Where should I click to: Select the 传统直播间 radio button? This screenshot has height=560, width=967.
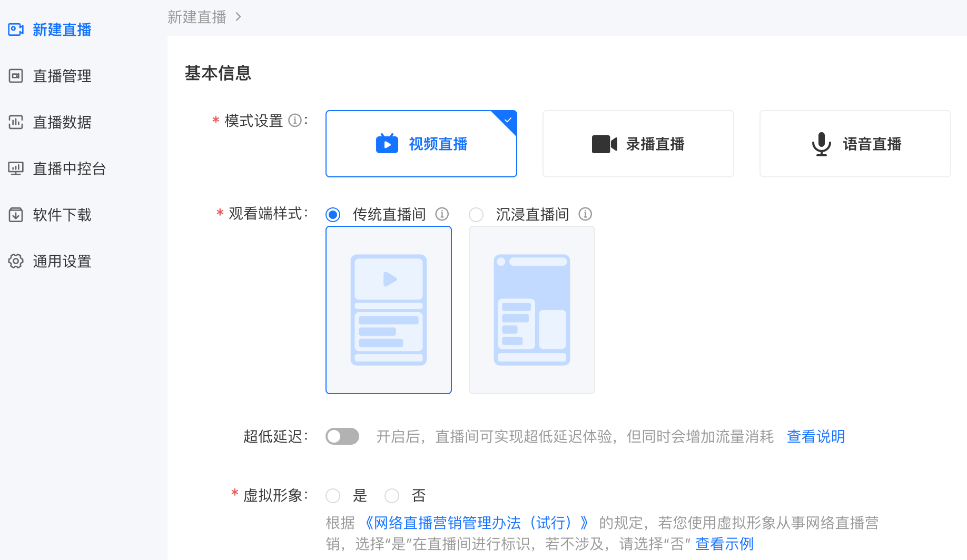[333, 215]
